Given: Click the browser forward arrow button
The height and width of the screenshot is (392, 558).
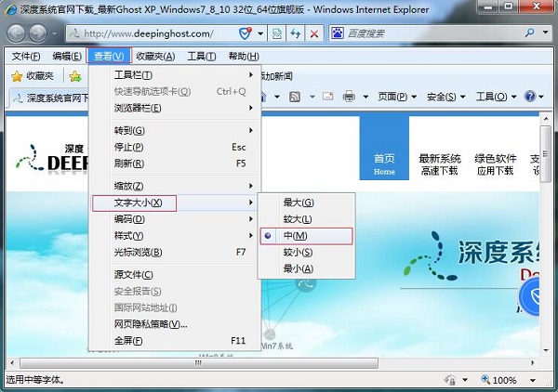Looking at the screenshot, I should click(x=38, y=33).
